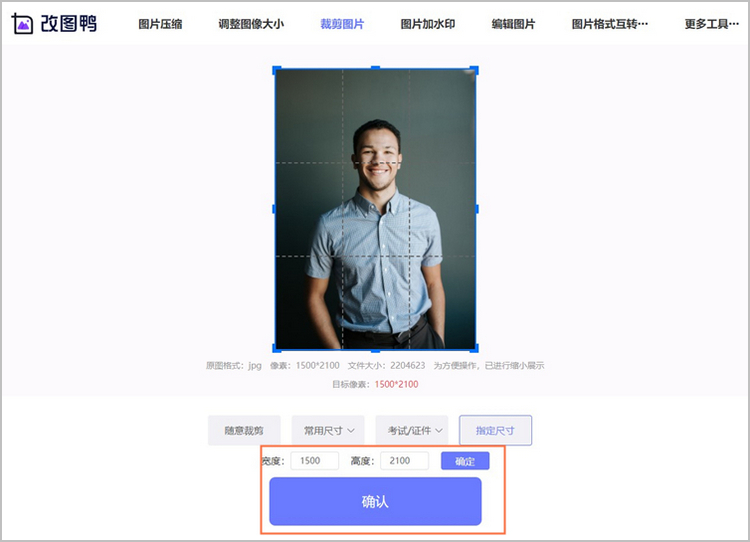Screen dimensions: 750x542
Task: Click the large 确认 button
Action: pos(375,501)
